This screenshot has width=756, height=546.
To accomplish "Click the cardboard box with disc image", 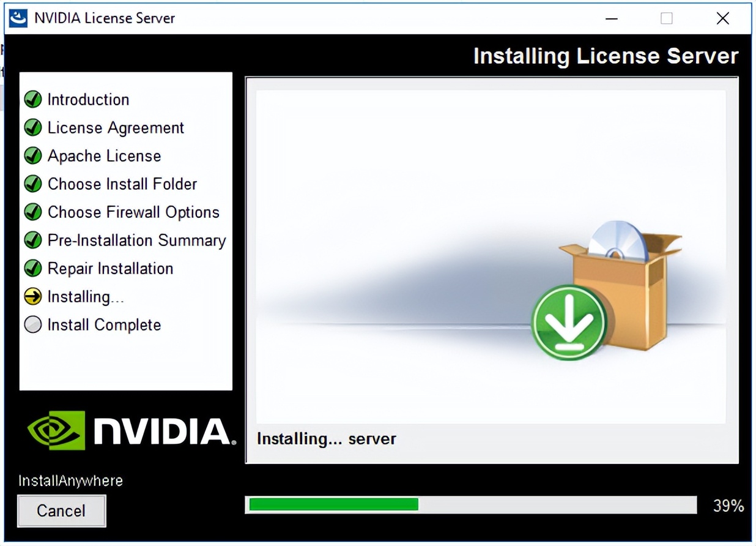I will pos(624,285).
